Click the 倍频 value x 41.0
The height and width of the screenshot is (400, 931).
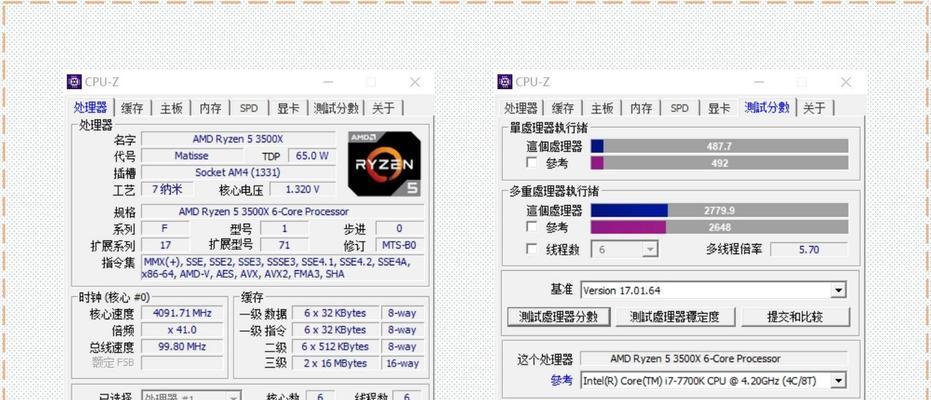pyautogui.click(x=182, y=329)
